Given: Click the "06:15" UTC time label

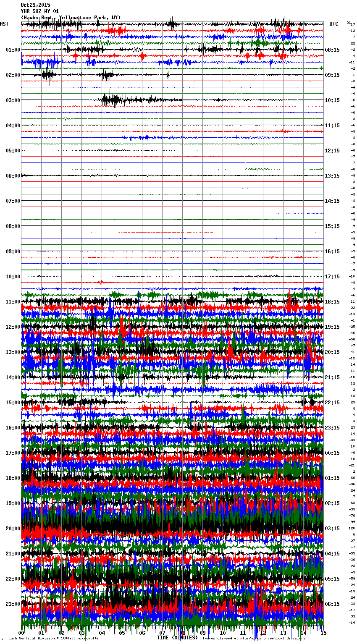Looking at the screenshot, I should pyautogui.click(x=332, y=604).
